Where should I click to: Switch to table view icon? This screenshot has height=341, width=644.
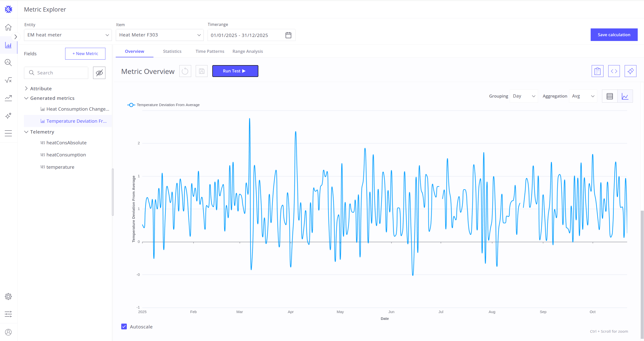click(610, 96)
